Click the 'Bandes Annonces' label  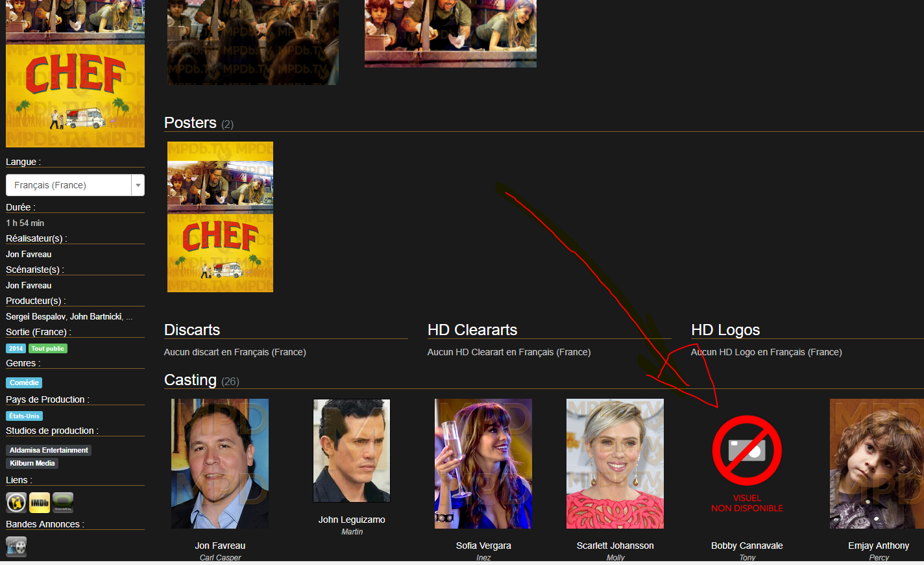45,524
